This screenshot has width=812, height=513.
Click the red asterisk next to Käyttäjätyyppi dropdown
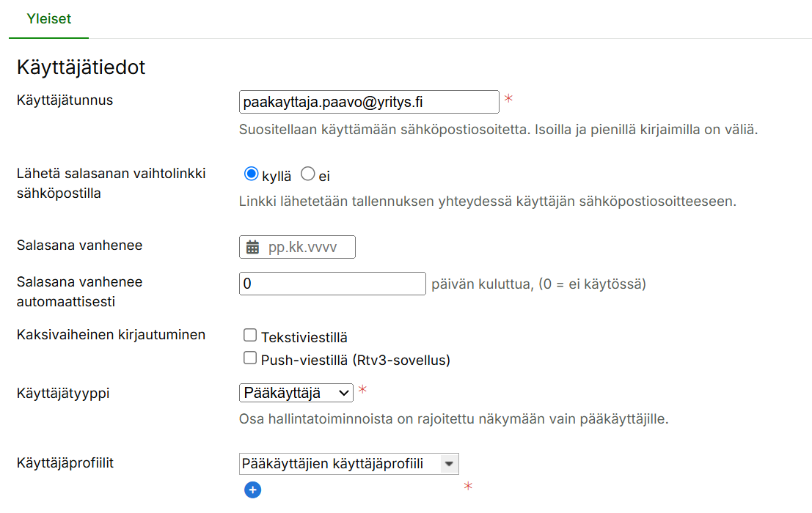362,391
